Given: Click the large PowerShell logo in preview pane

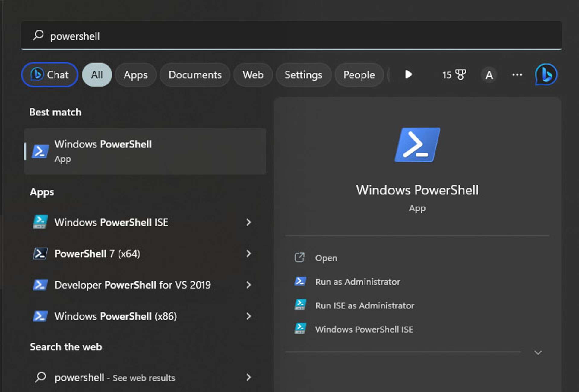Looking at the screenshot, I should 417,145.
